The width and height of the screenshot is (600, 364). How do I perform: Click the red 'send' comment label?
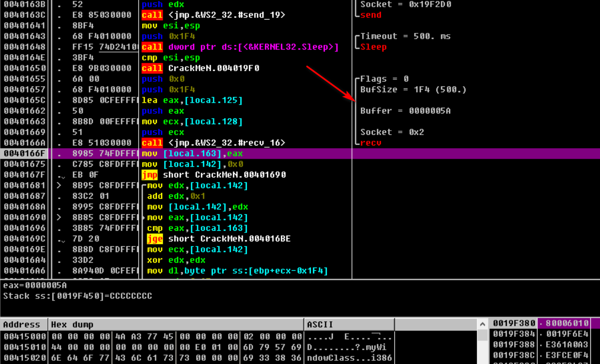click(x=371, y=15)
